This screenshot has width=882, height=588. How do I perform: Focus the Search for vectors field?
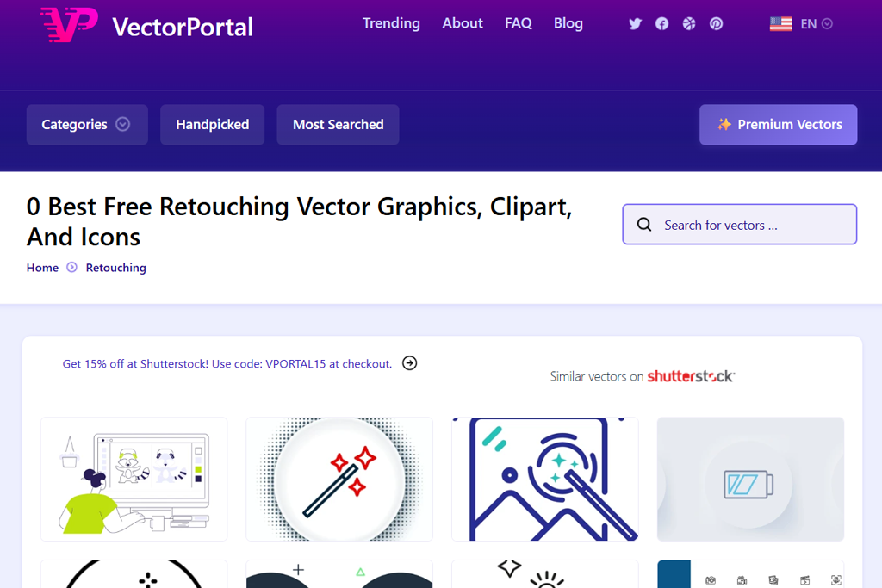740,225
